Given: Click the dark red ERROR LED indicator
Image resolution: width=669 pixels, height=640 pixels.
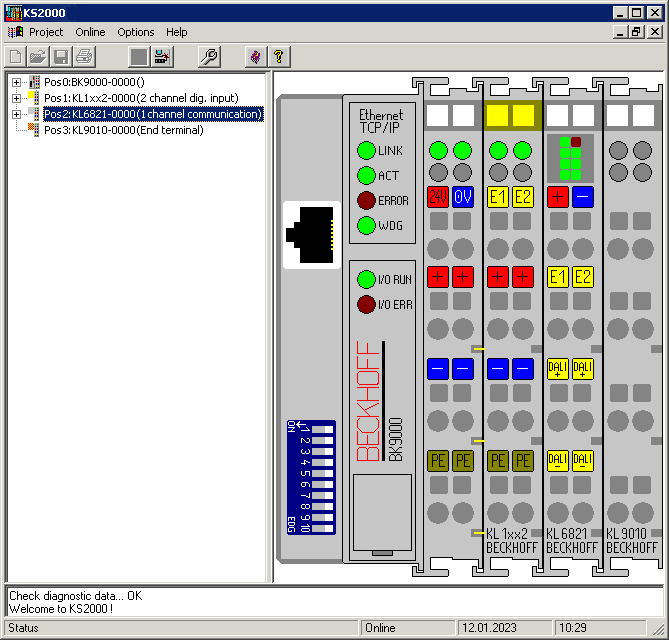Looking at the screenshot, I should tap(366, 201).
